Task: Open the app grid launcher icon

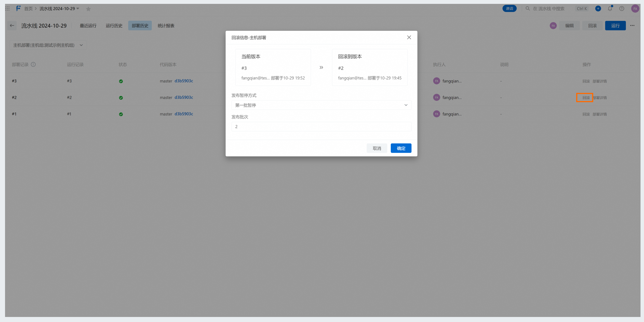Action: 8,9
